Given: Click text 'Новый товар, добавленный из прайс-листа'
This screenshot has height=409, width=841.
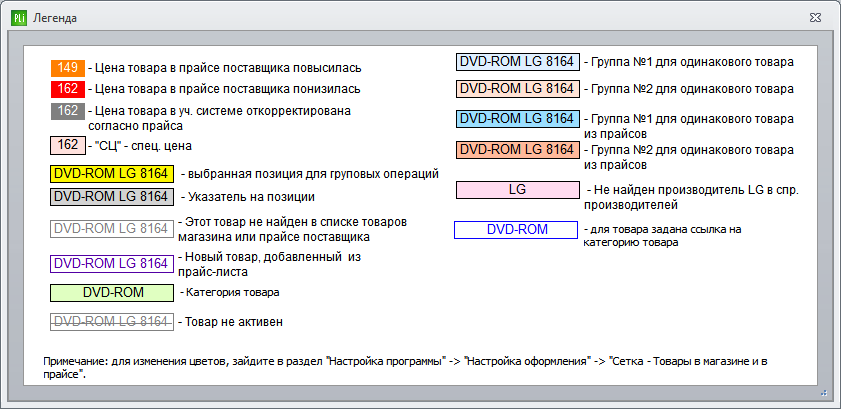Looking at the screenshot, I should (269, 264).
